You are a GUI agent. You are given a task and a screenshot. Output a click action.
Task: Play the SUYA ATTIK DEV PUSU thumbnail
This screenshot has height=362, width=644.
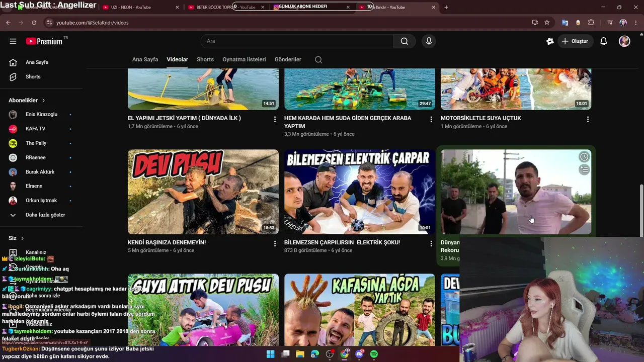[x=203, y=310]
